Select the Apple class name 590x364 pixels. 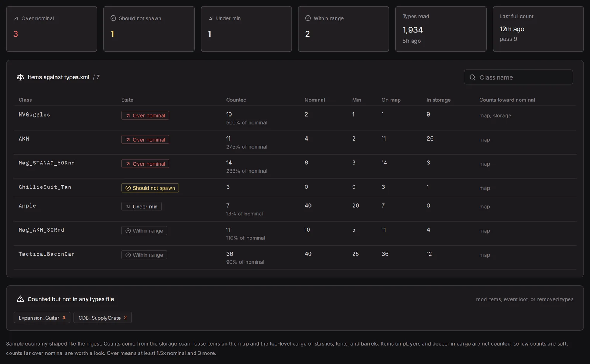click(x=27, y=206)
